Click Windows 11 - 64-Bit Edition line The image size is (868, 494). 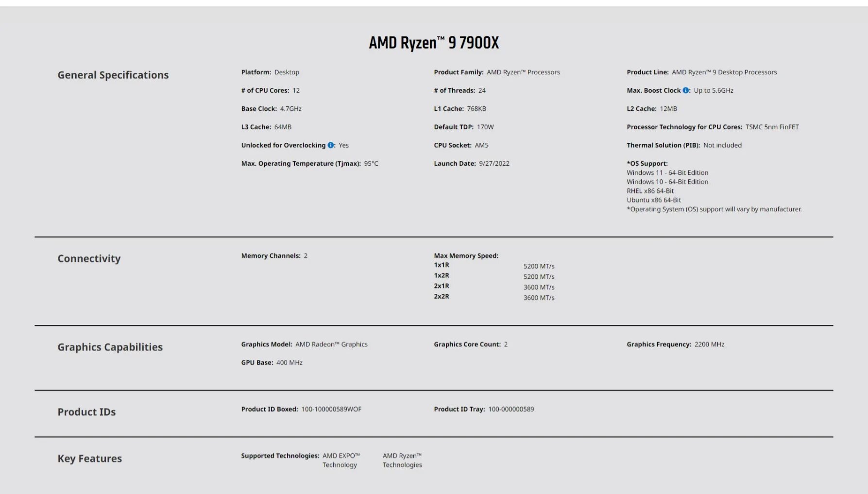point(667,172)
